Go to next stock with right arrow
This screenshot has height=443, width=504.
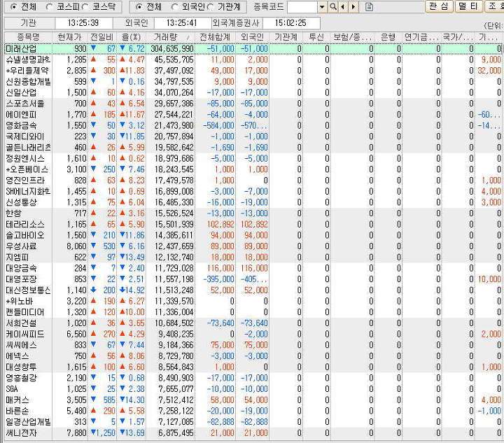[353, 7]
